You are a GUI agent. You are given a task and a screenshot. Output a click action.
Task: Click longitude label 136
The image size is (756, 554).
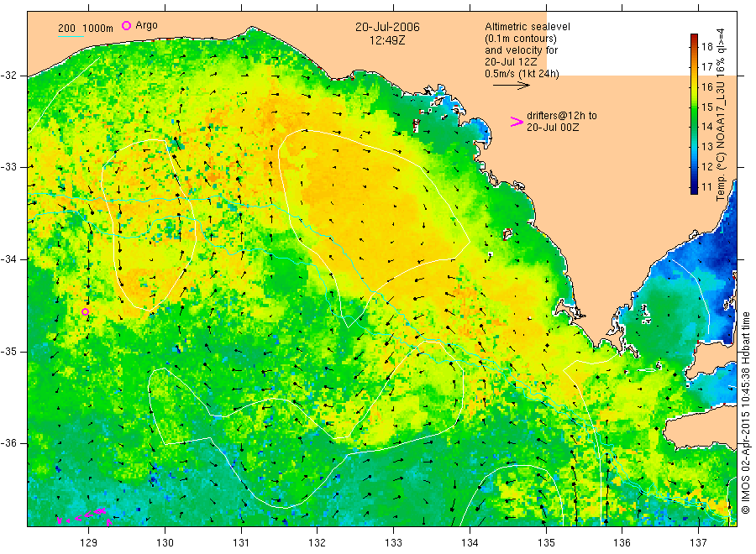pyautogui.click(x=622, y=543)
